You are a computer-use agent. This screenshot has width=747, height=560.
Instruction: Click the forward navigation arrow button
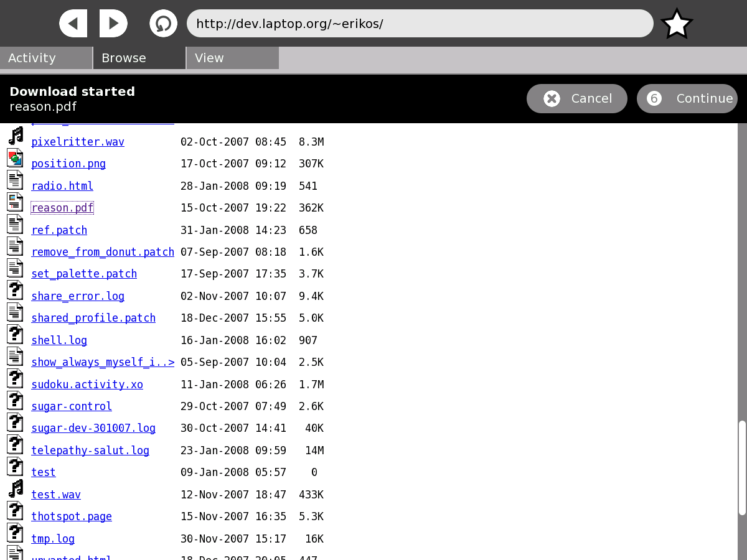(113, 24)
